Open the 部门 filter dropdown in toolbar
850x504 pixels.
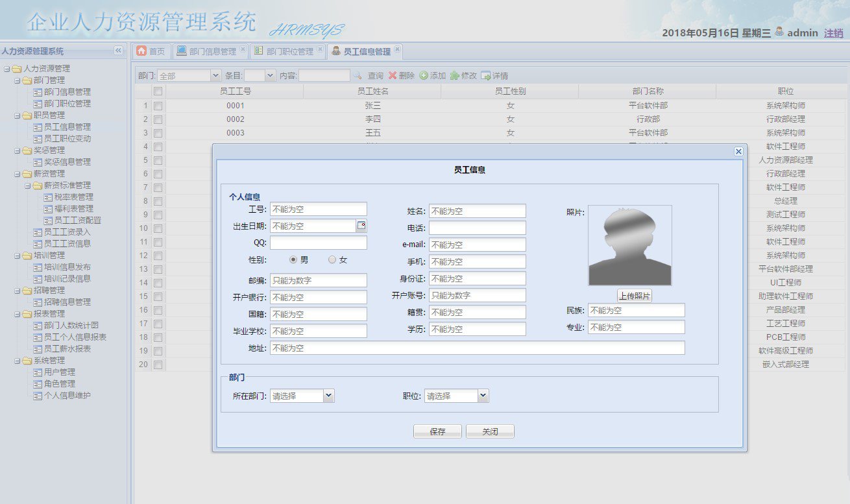pyautogui.click(x=216, y=76)
